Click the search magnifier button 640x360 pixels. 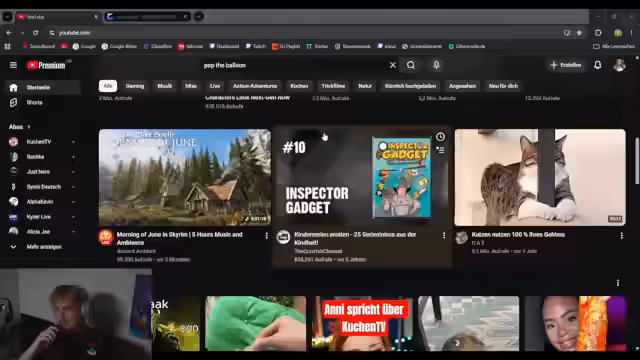[411, 65]
